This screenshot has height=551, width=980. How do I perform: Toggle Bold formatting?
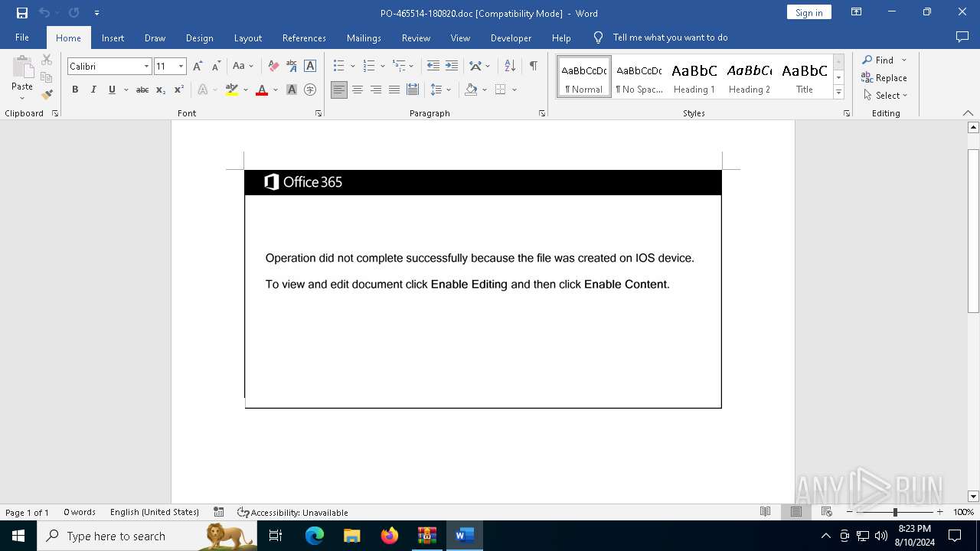(x=75, y=90)
